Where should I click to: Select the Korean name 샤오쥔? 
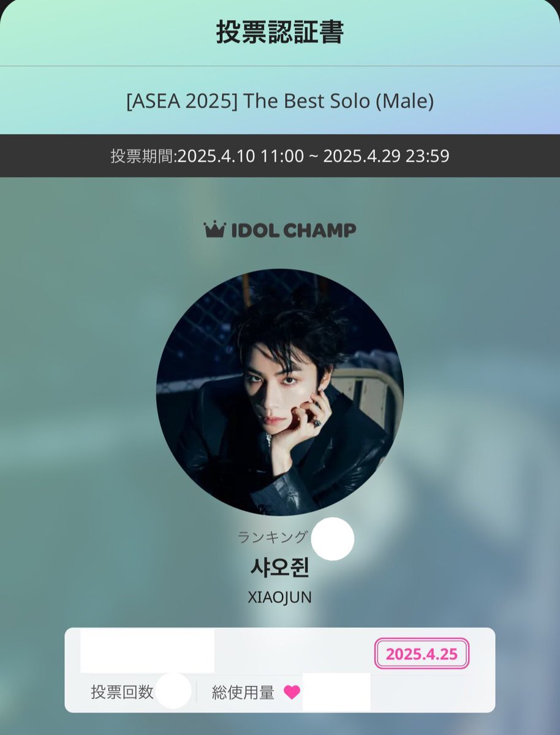(280, 568)
